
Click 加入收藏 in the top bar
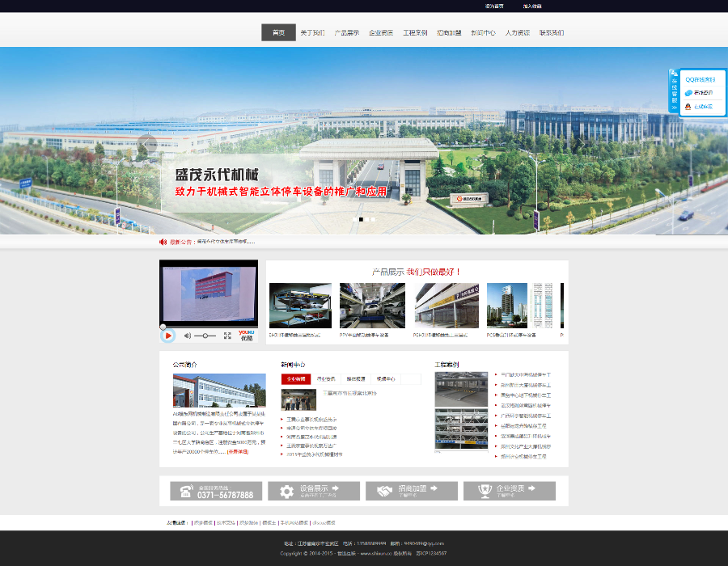point(532,6)
